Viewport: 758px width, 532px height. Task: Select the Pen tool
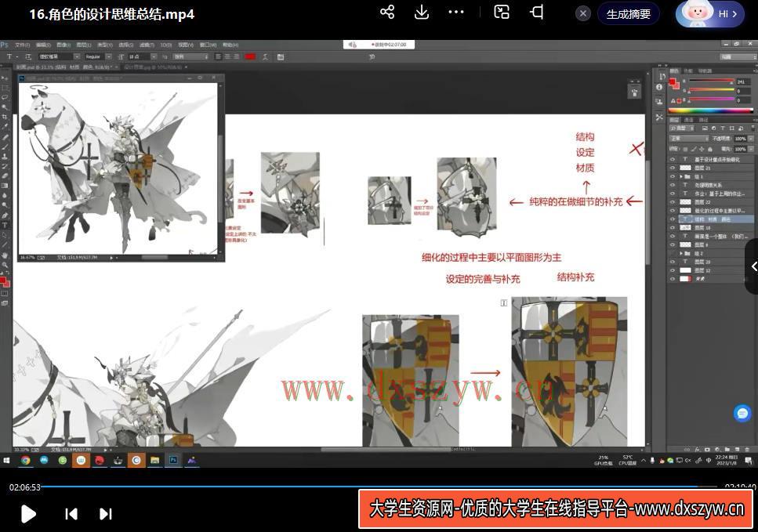point(5,215)
